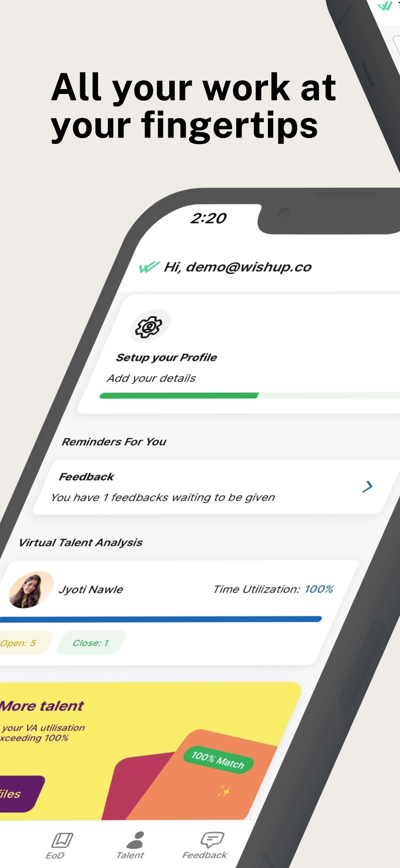Tap the purple profiles button on banner
Screen dimensions: 400x868
(x=20, y=794)
